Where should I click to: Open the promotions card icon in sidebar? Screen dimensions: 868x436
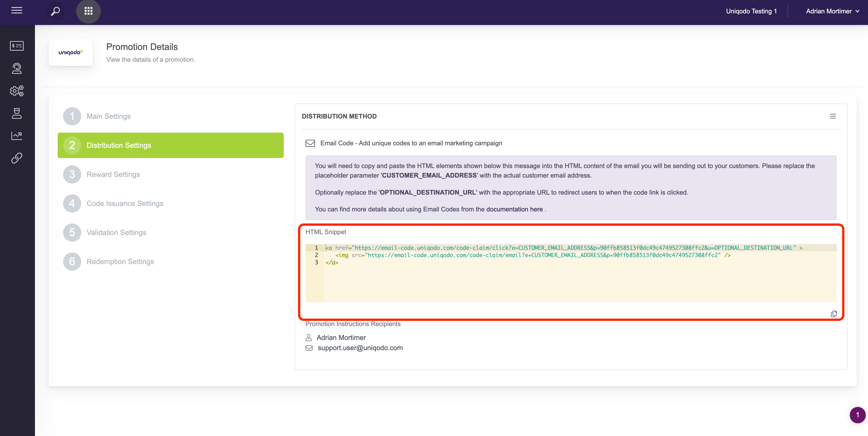click(17, 45)
